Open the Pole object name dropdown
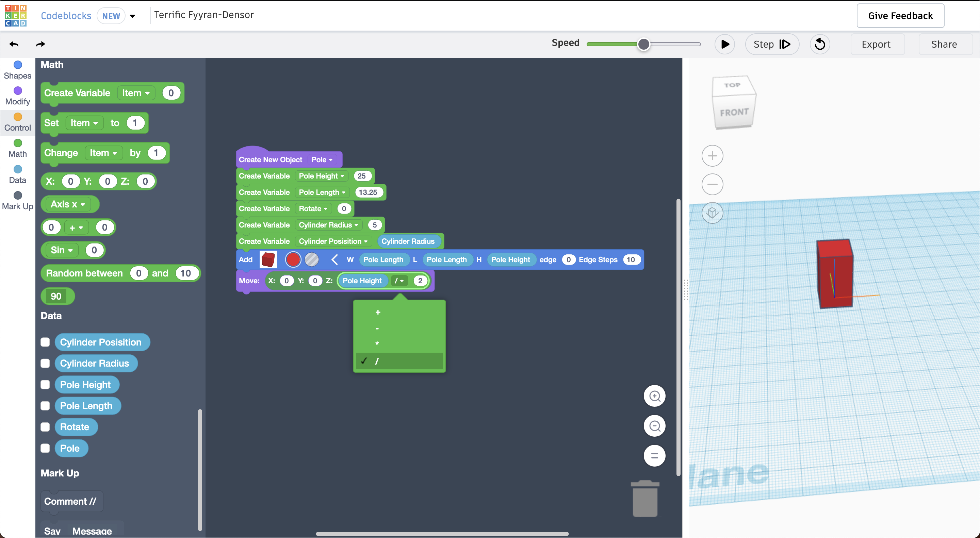 pos(322,160)
